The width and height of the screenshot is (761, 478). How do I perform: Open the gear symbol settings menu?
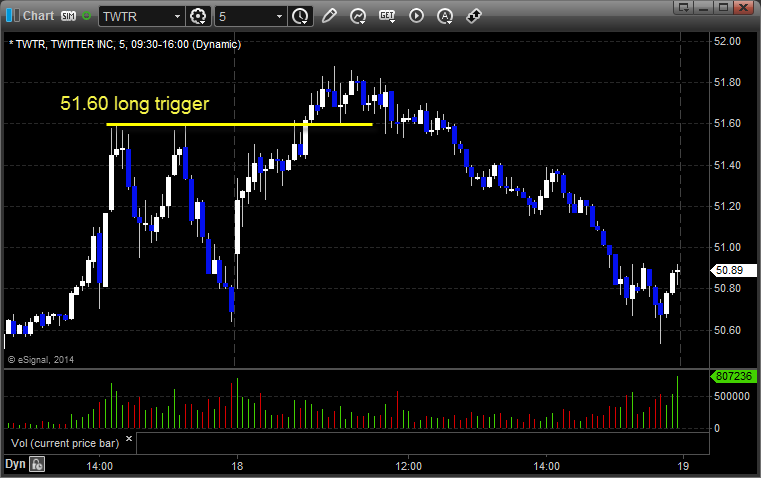click(198, 16)
